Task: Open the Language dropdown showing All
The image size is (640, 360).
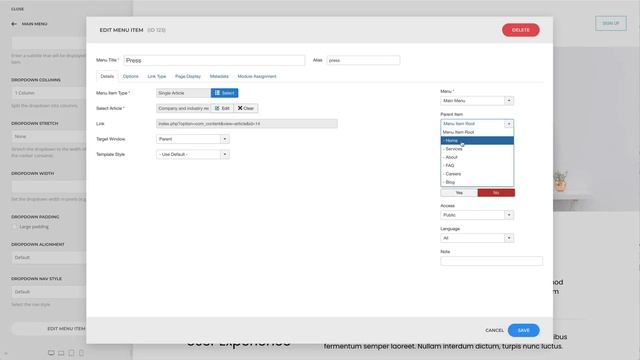Action: coord(477,238)
